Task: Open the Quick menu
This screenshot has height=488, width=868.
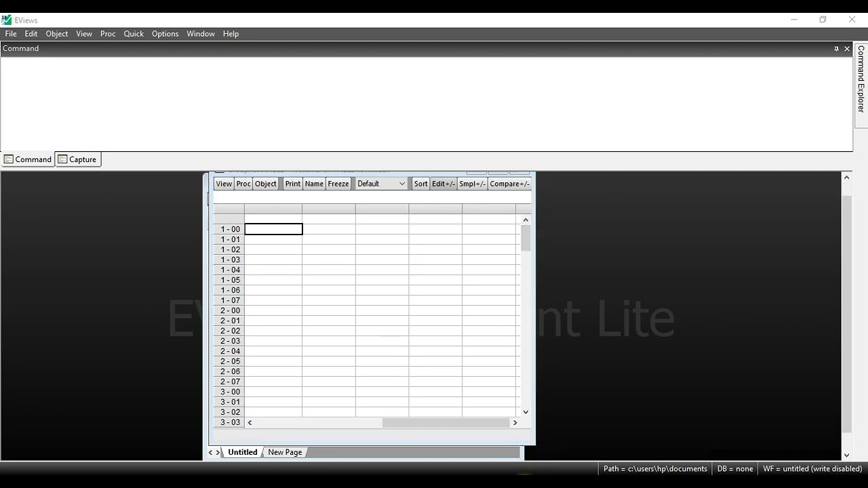Action: pos(134,34)
